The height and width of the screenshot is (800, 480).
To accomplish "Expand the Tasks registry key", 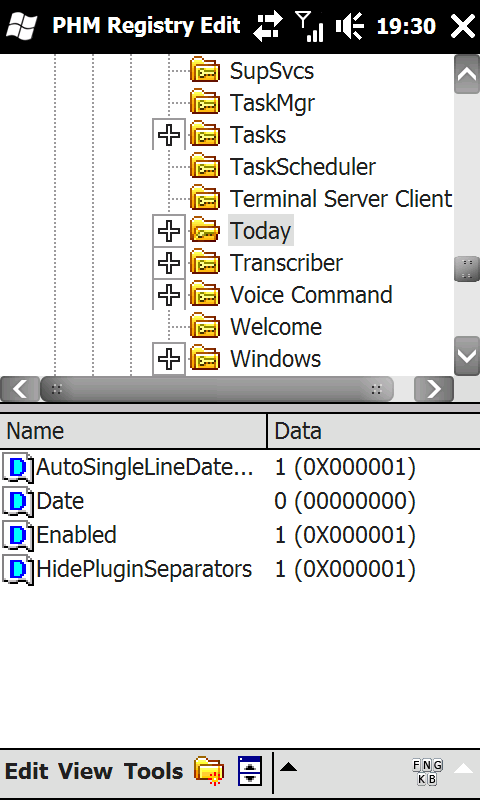I will click(169, 135).
